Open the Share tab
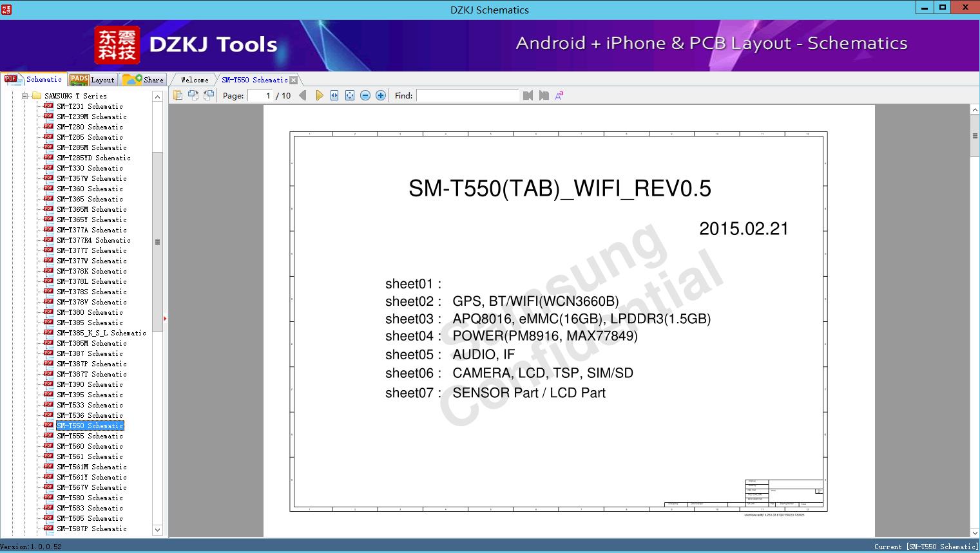980x553 pixels. 143,80
